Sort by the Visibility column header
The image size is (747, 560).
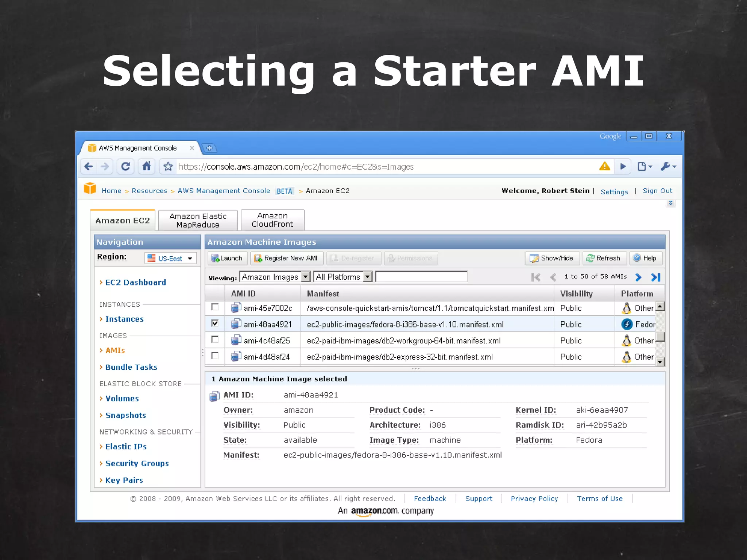pos(584,293)
